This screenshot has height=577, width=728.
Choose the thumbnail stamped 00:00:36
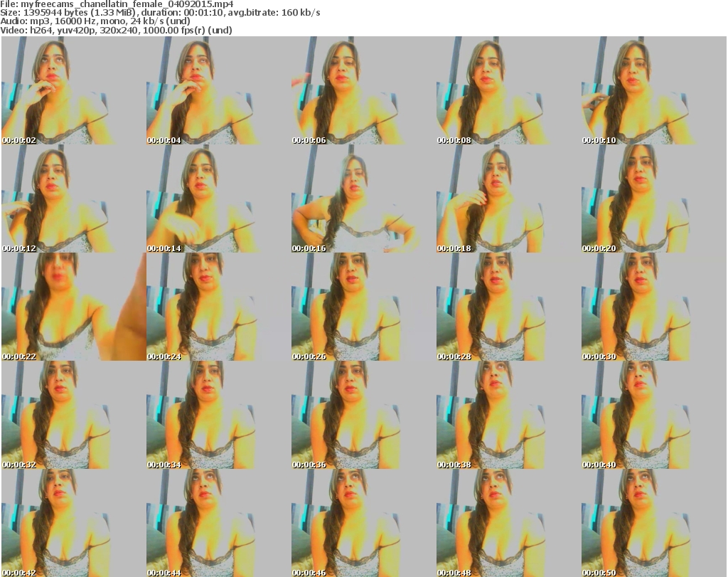363,415
